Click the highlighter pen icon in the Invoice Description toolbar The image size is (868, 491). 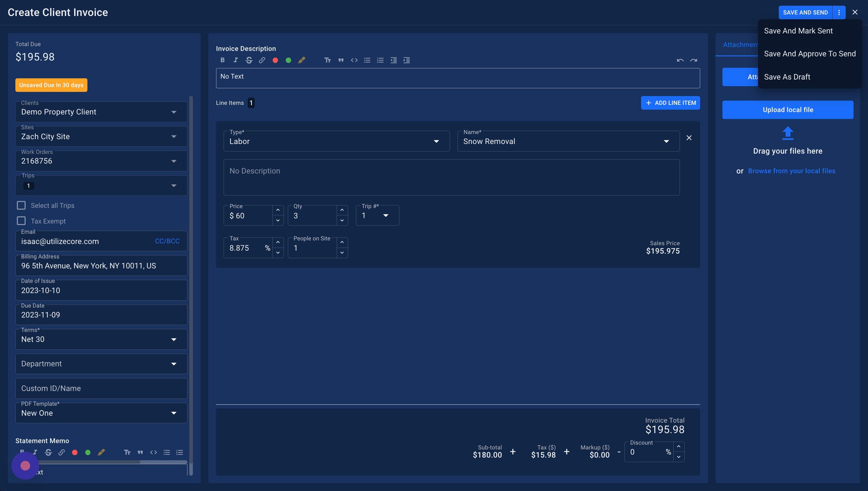pos(302,60)
